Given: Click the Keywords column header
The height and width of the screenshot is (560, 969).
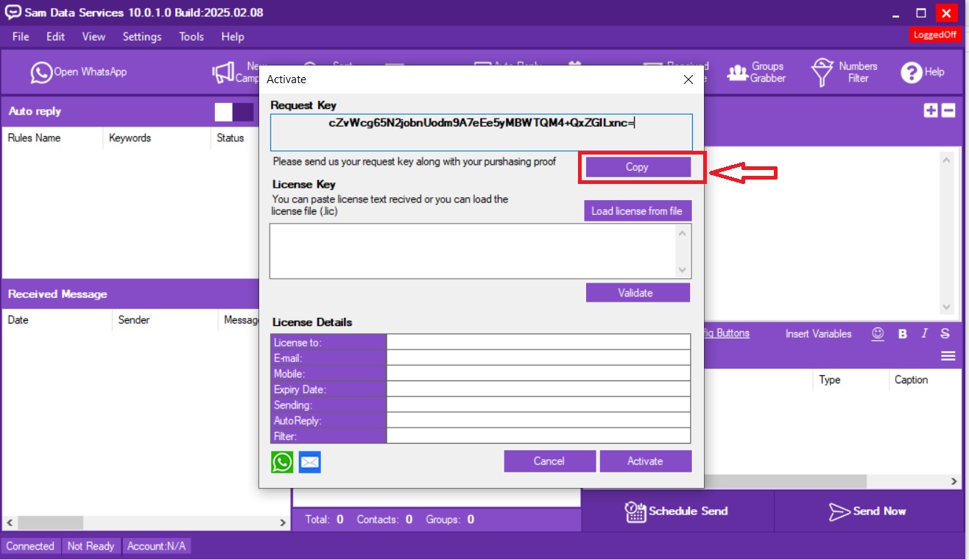Looking at the screenshot, I should [130, 138].
